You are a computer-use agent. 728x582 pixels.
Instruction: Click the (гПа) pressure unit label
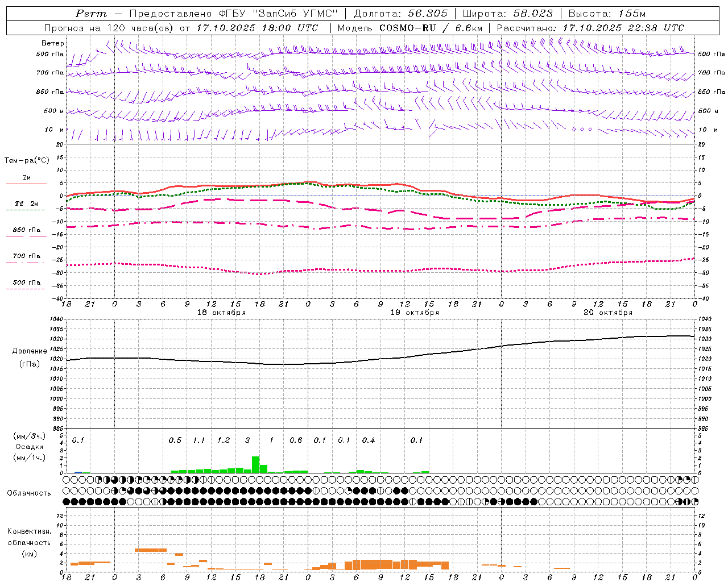tap(30, 364)
